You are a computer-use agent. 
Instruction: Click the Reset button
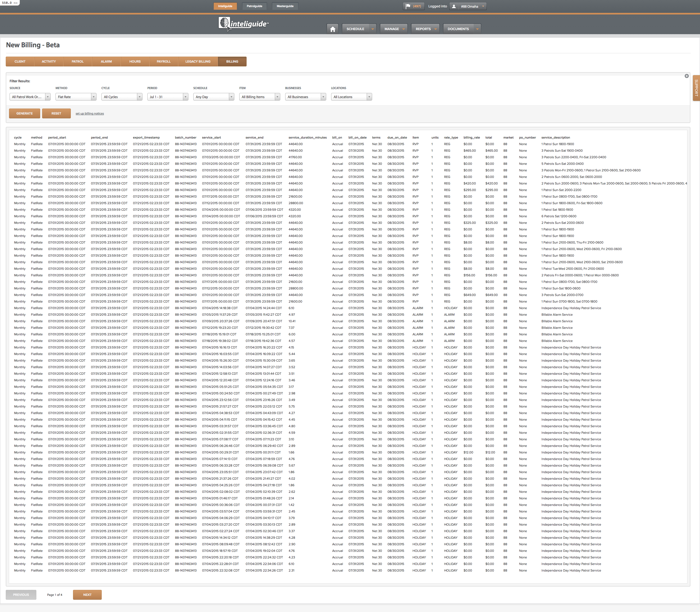click(x=56, y=113)
